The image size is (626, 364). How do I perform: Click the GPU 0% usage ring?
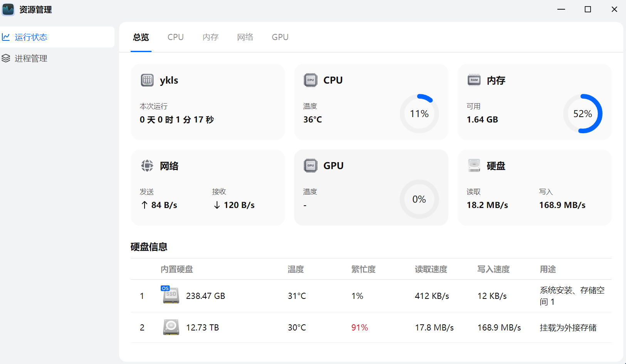pyautogui.click(x=419, y=199)
